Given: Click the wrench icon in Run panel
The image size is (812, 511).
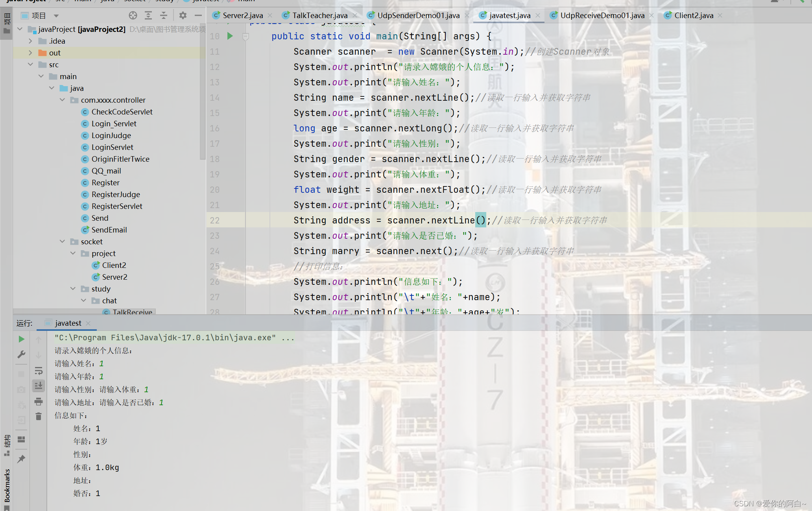Looking at the screenshot, I should [x=22, y=354].
